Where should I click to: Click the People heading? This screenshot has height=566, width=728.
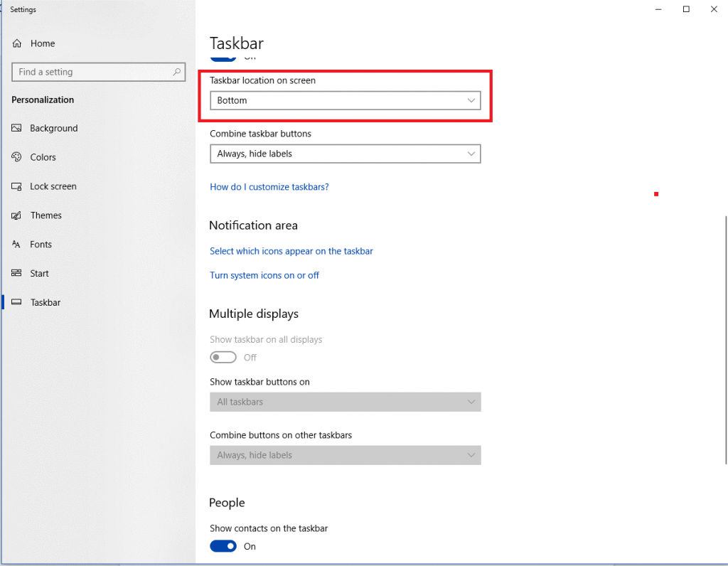pos(227,503)
